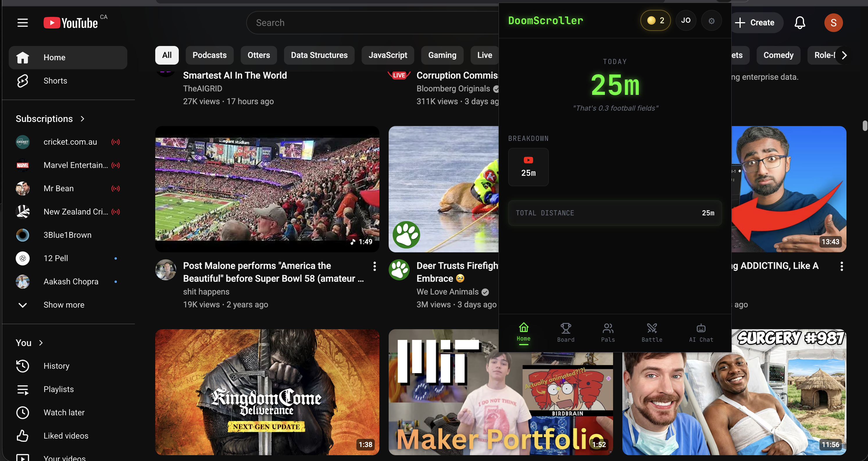Open the AI Chat robot tab

coord(701,332)
